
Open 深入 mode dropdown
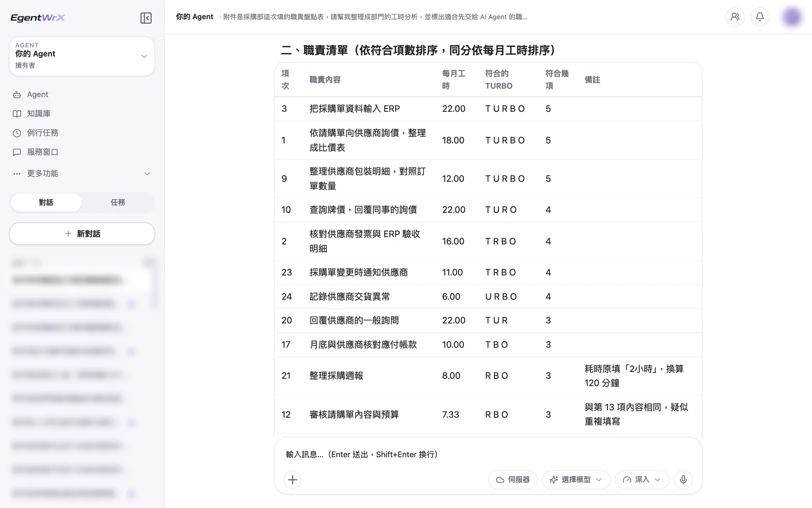tap(642, 480)
